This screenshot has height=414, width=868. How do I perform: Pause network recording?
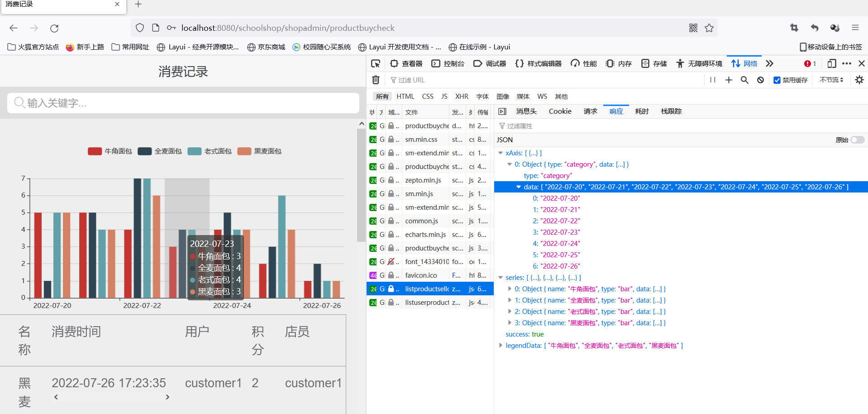pos(713,80)
